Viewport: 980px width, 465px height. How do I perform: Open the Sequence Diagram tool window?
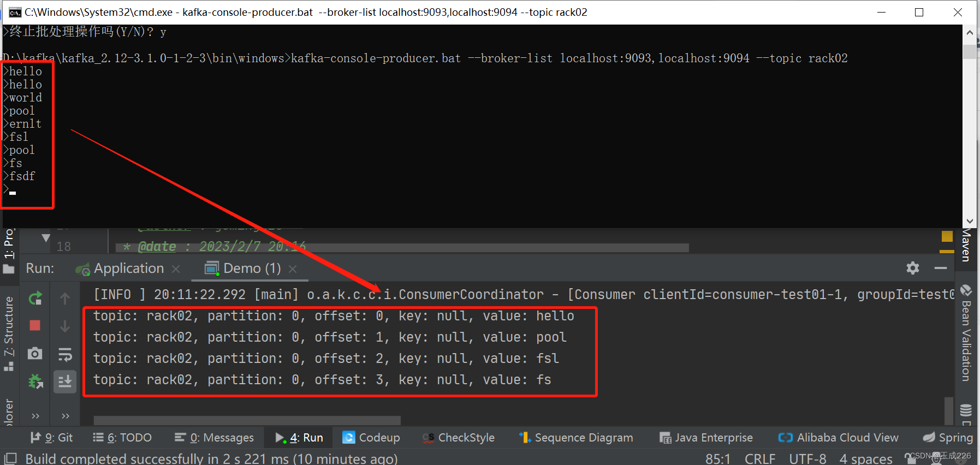coord(576,438)
